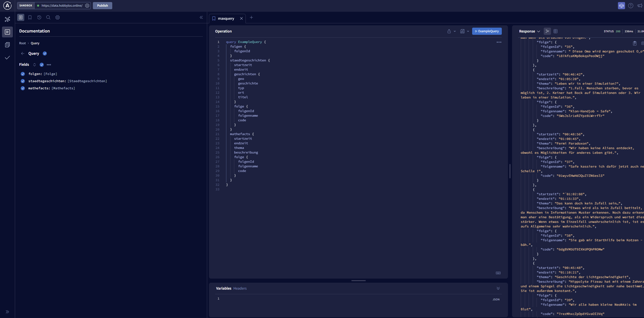The height and width of the screenshot is (318, 644).
Task: Toggle the staedtegeschichten field checkbox
Action: tap(23, 81)
